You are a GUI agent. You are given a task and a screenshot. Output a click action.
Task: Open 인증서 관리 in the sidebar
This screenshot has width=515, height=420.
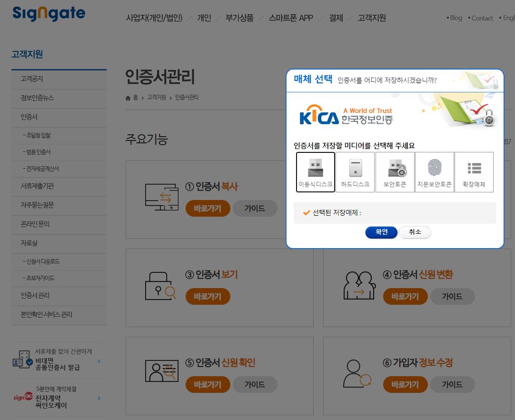tap(59, 296)
